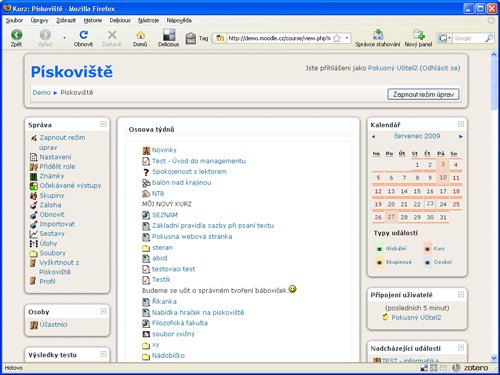Open the Delicious bookmarks toolbar icon

tap(169, 35)
